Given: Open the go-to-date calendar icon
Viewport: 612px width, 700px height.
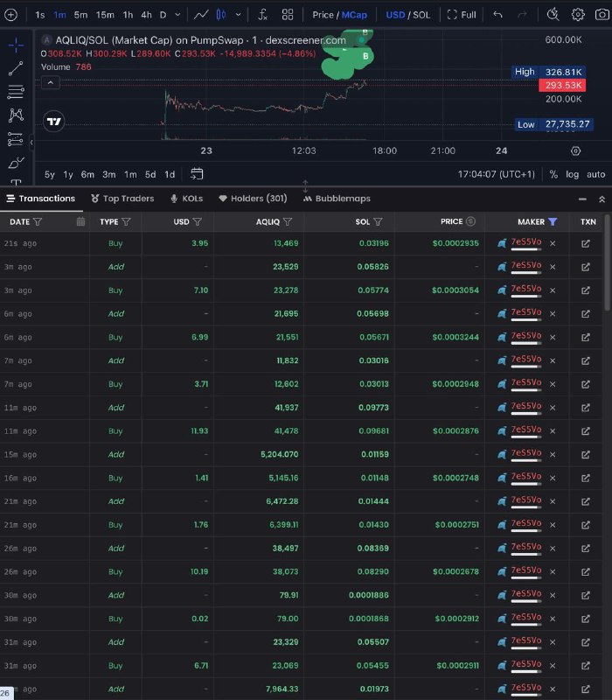Looking at the screenshot, I should click(197, 174).
